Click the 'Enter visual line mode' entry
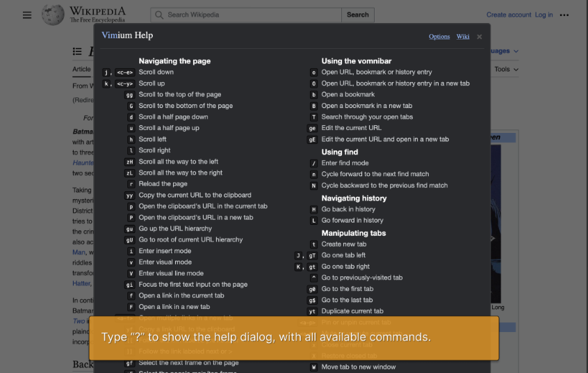The height and width of the screenshot is (373, 588). coord(171,273)
